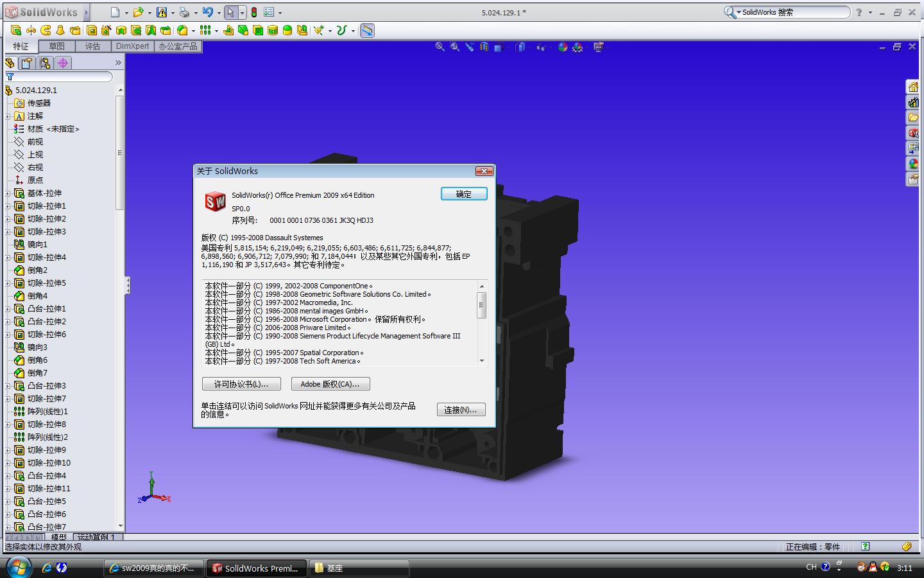Click the 许可协议书(L)... button
Image resolution: width=924 pixels, height=578 pixels.
pos(241,384)
